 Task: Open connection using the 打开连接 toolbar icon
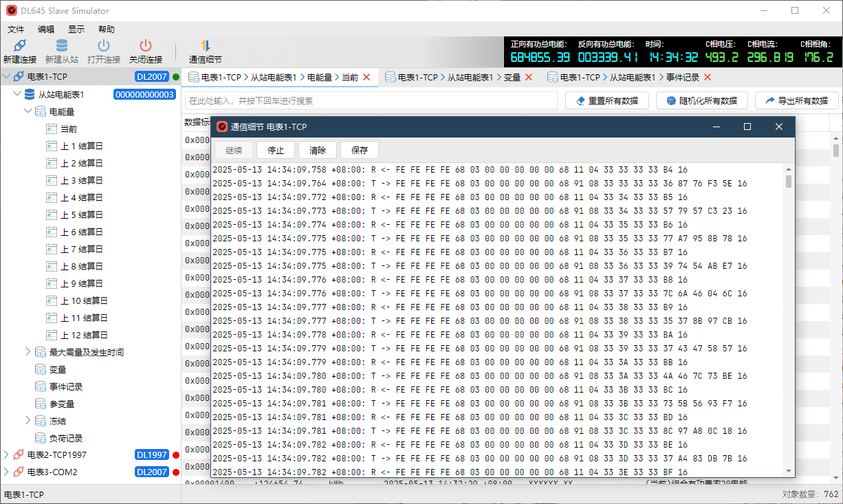coord(102,47)
